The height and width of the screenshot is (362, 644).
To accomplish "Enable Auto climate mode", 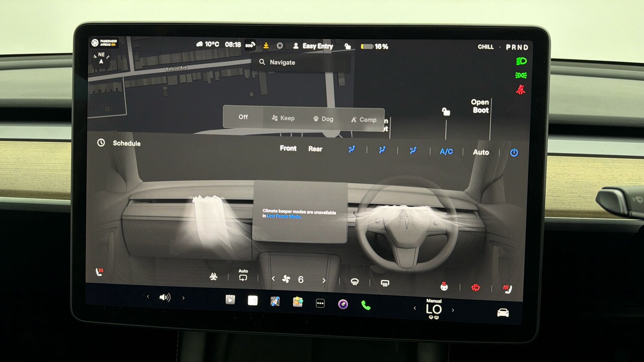I will click(x=481, y=152).
